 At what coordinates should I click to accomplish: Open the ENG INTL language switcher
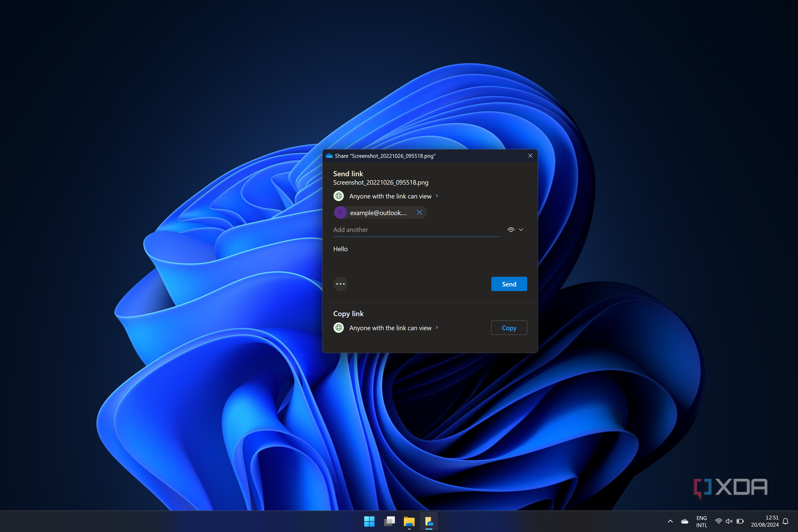click(x=702, y=521)
